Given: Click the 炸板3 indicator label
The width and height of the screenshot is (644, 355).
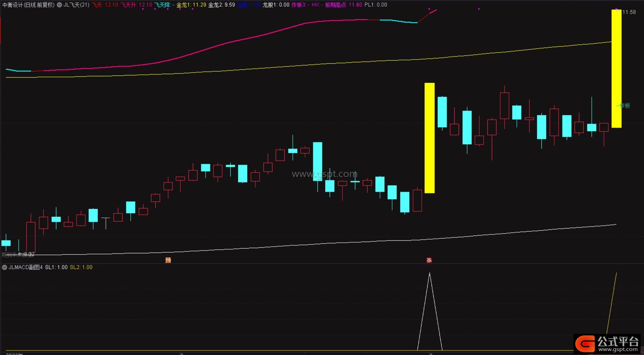Looking at the screenshot, I should pos(300,5).
